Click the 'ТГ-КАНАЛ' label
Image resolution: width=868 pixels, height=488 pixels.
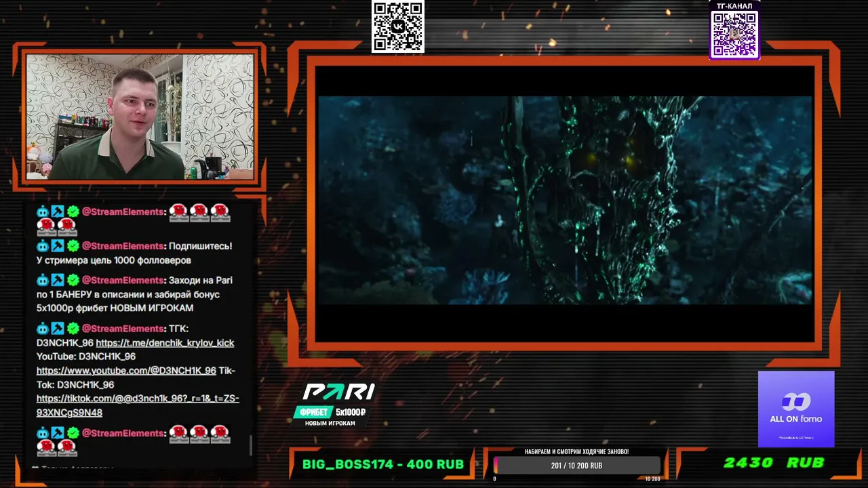pos(734,6)
